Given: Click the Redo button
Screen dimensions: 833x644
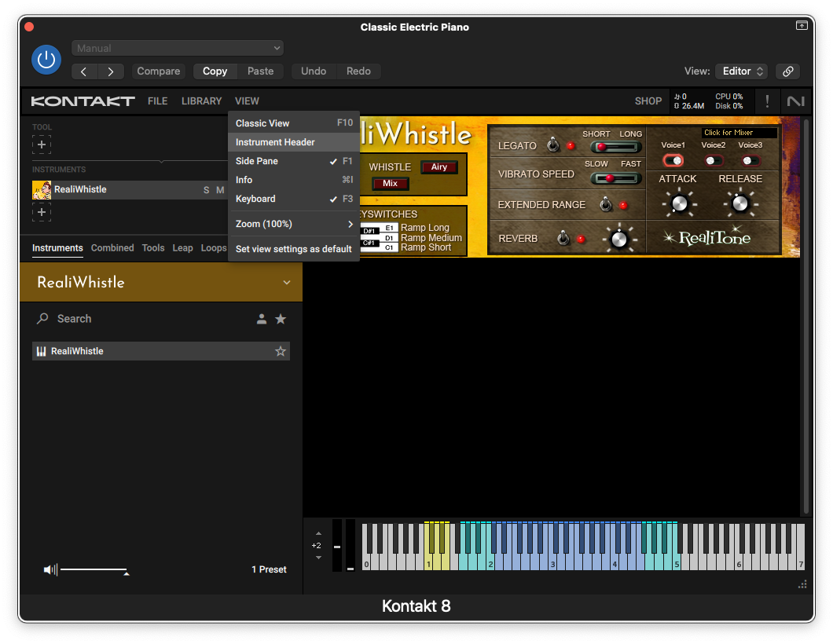Looking at the screenshot, I should pos(358,71).
